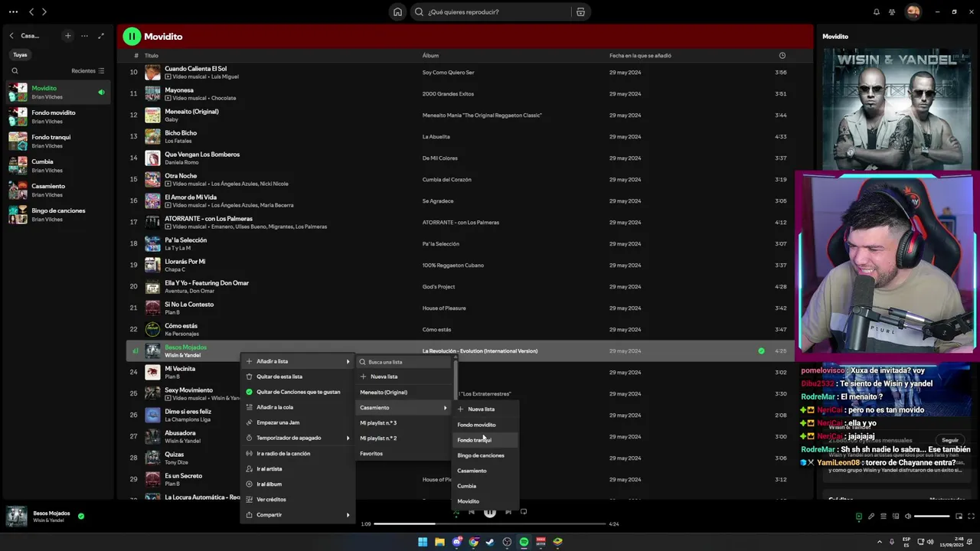
Task: Open Fondo movidito playlist in sidebar
Action: point(57,116)
